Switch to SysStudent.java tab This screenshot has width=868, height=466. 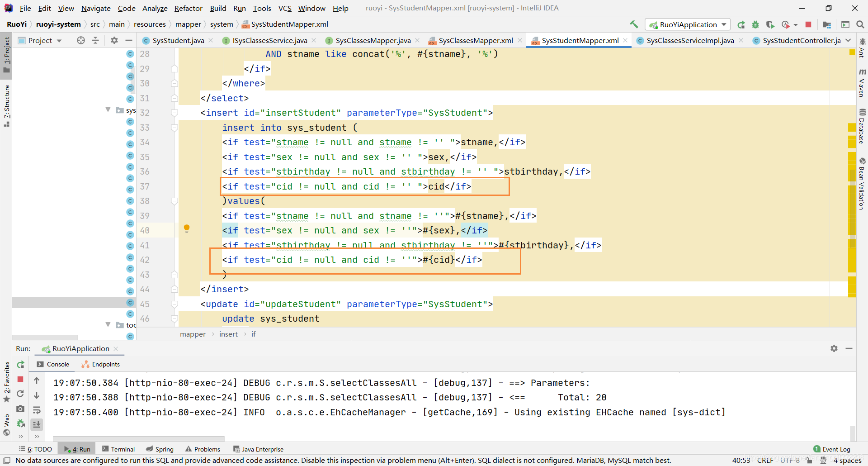(x=178, y=40)
